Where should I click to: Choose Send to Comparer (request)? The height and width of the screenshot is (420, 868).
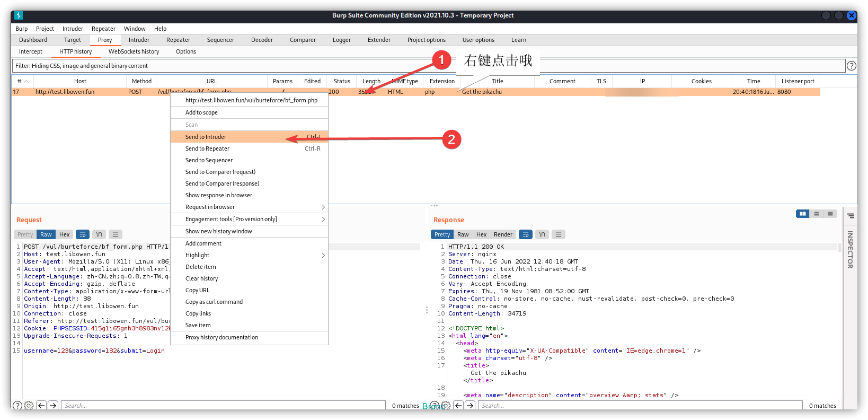(x=249, y=172)
